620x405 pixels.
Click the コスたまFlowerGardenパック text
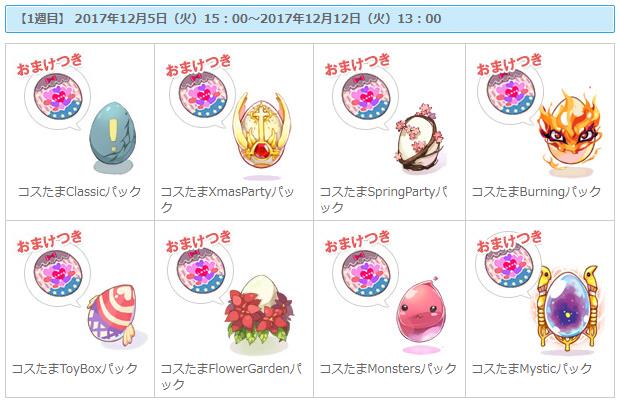pos(231,376)
